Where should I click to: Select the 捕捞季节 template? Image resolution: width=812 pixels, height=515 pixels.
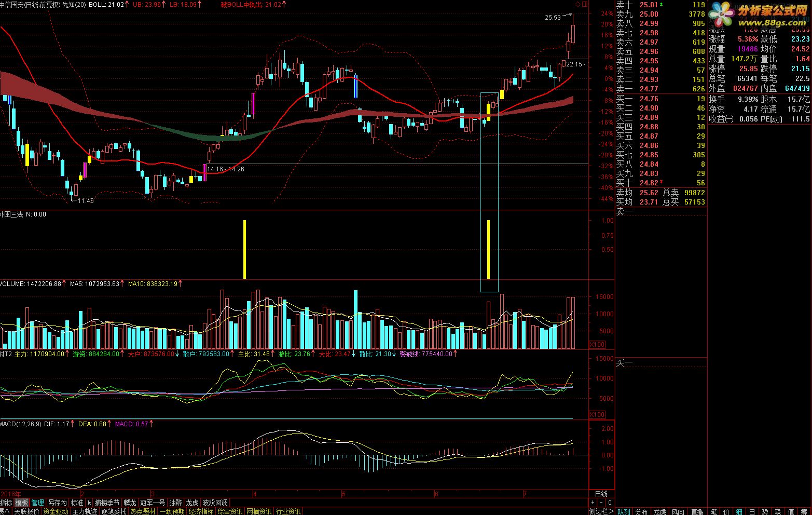[107, 503]
